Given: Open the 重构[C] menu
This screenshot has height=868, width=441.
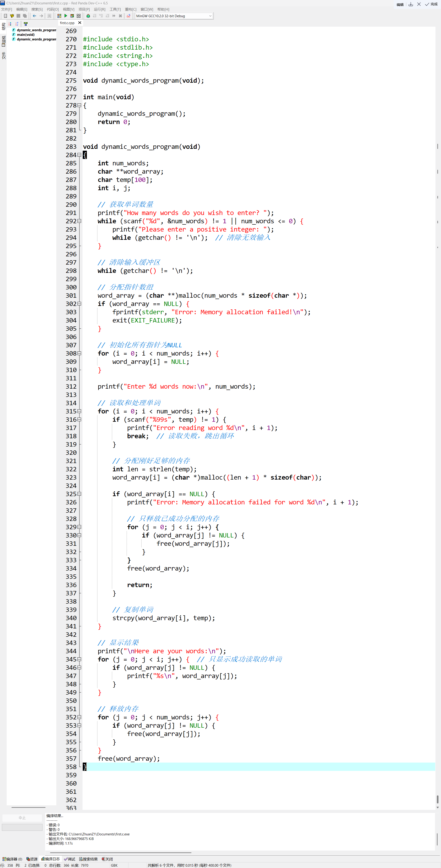Looking at the screenshot, I should [131, 9].
